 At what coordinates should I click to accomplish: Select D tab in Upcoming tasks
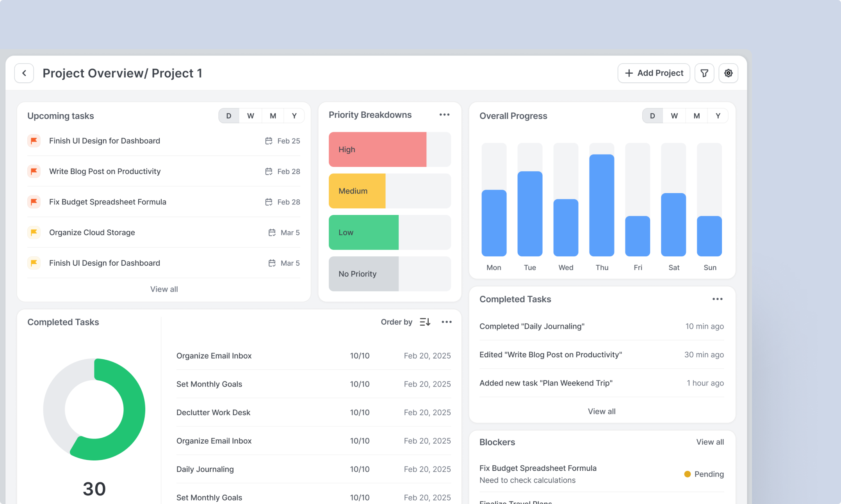point(229,116)
